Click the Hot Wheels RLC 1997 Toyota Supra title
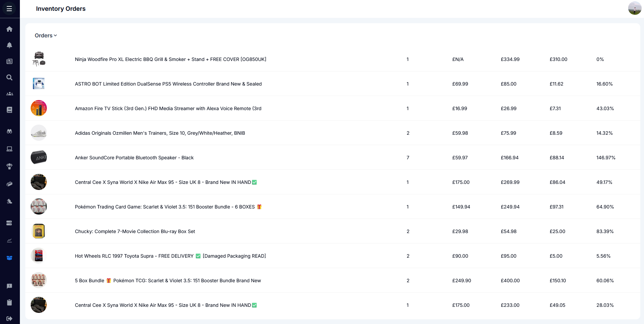644x324 pixels. [170, 256]
